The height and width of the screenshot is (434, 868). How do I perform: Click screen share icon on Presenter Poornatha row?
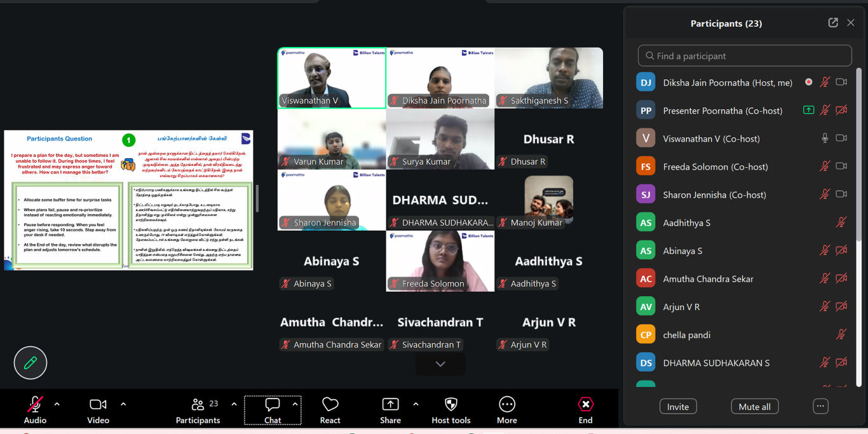click(808, 111)
